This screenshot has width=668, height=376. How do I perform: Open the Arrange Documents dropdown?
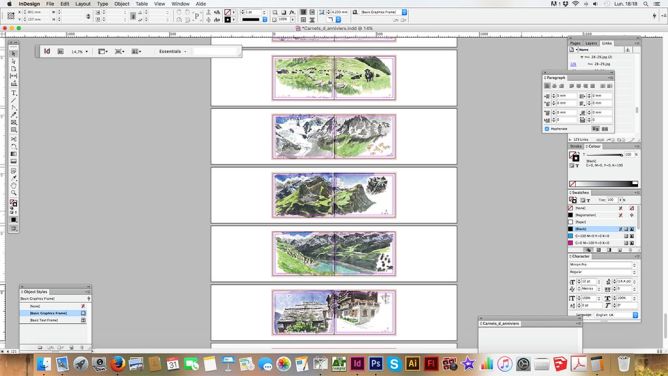[x=136, y=52]
